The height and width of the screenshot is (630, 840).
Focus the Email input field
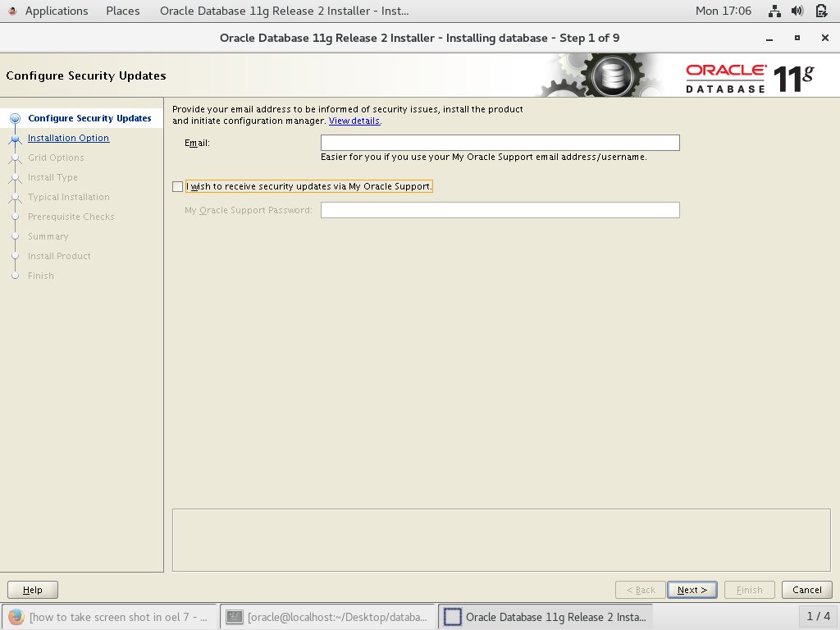pos(500,143)
